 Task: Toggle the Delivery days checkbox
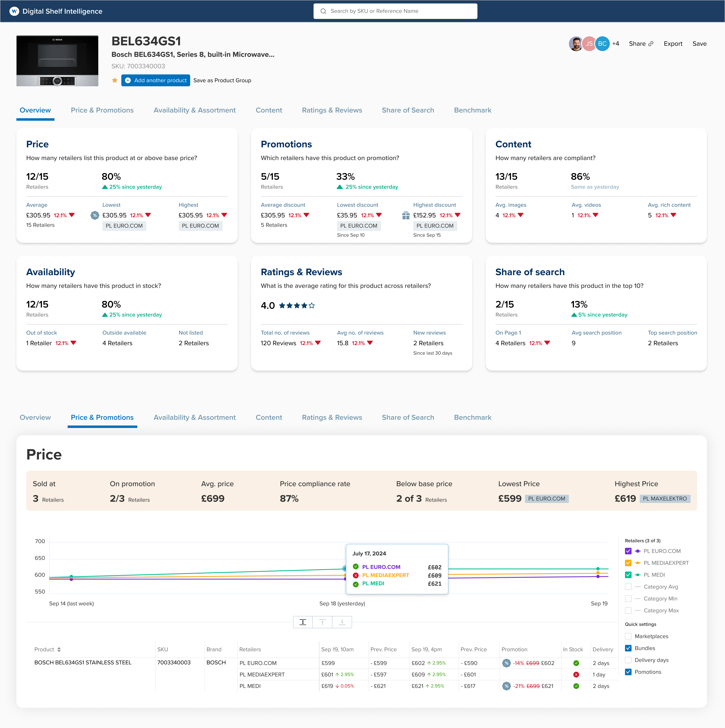click(x=628, y=660)
